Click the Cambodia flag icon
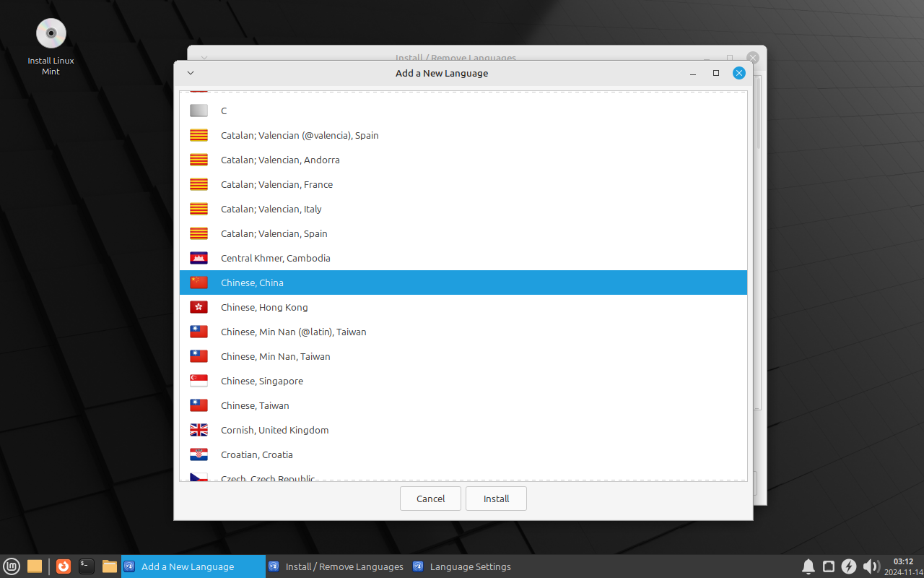The image size is (924, 578). pos(199,258)
